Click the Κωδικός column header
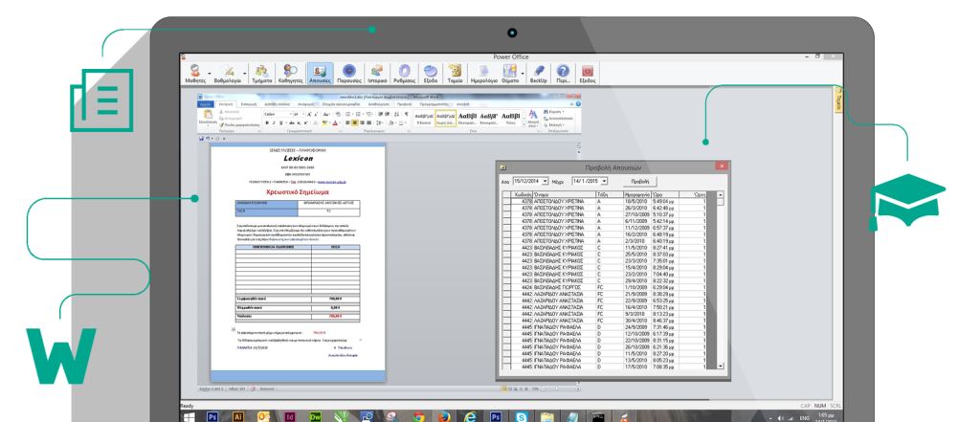This screenshot has width=980, height=422. click(x=522, y=195)
